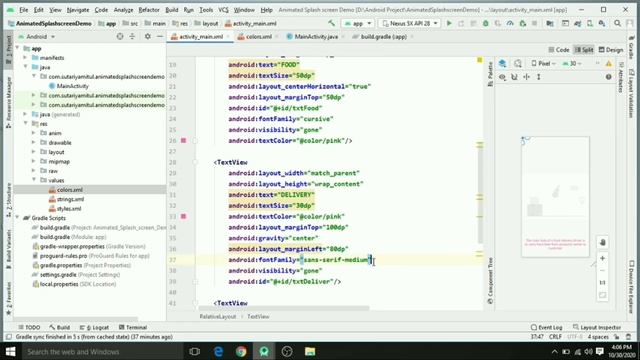Open Chrome from the taskbar
This screenshot has height=360, width=640.
click(241, 351)
